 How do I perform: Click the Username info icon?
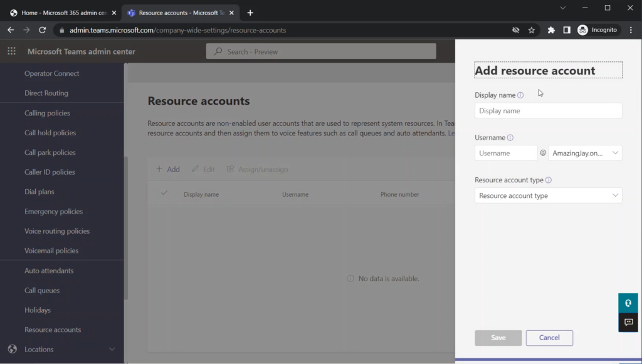tap(510, 138)
